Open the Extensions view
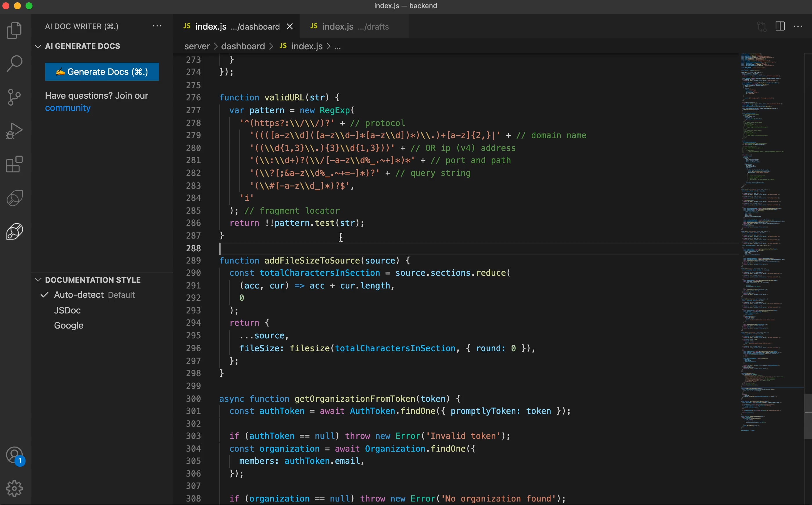This screenshot has height=505, width=812. tap(14, 164)
